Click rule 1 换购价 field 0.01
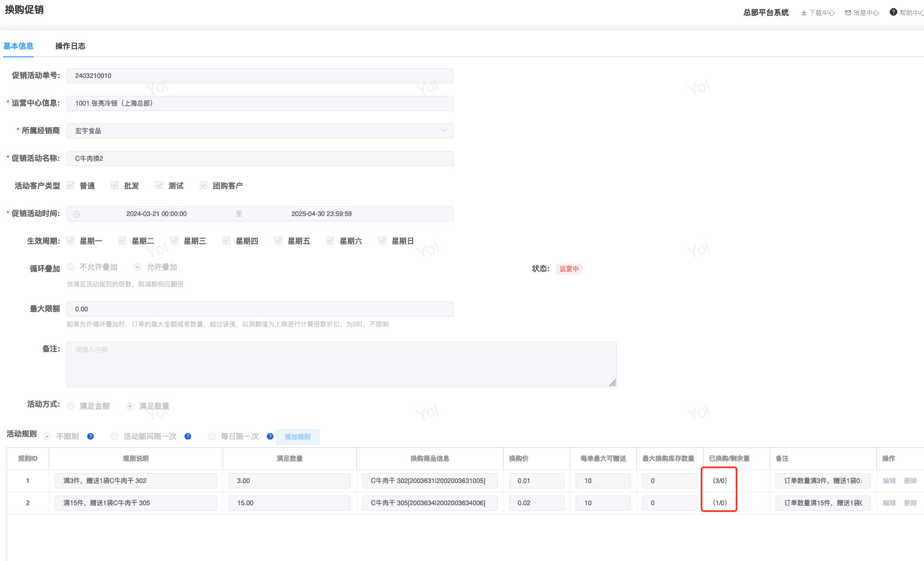 coord(537,481)
